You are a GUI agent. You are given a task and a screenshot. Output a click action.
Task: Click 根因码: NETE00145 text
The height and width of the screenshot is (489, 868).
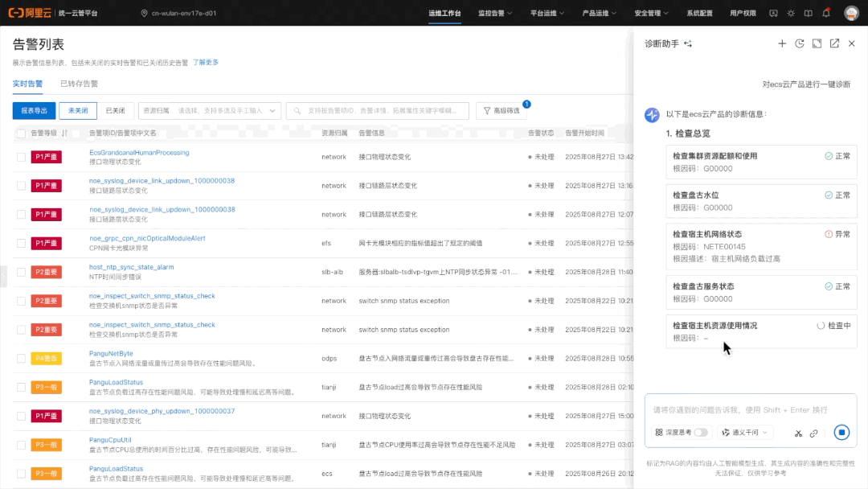(x=709, y=246)
